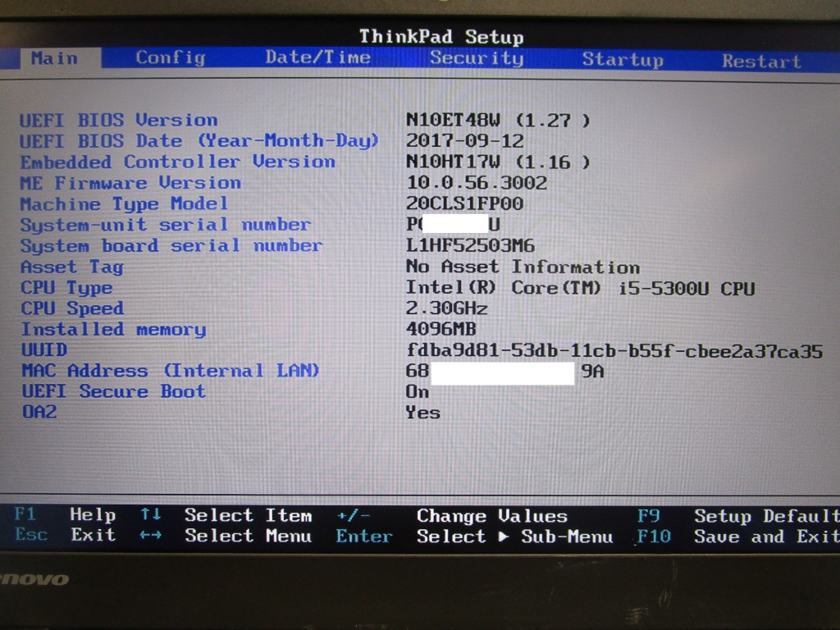Select machine type 20CLS1FP00
Screen dimensions: 840x630
(x=464, y=203)
